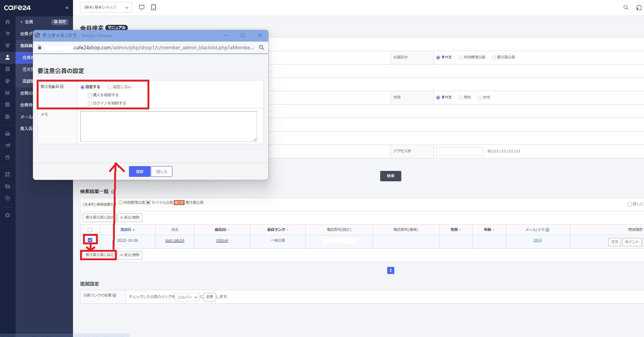Click the メモ textarea in popup
This screenshot has width=644, height=337.
click(169, 126)
